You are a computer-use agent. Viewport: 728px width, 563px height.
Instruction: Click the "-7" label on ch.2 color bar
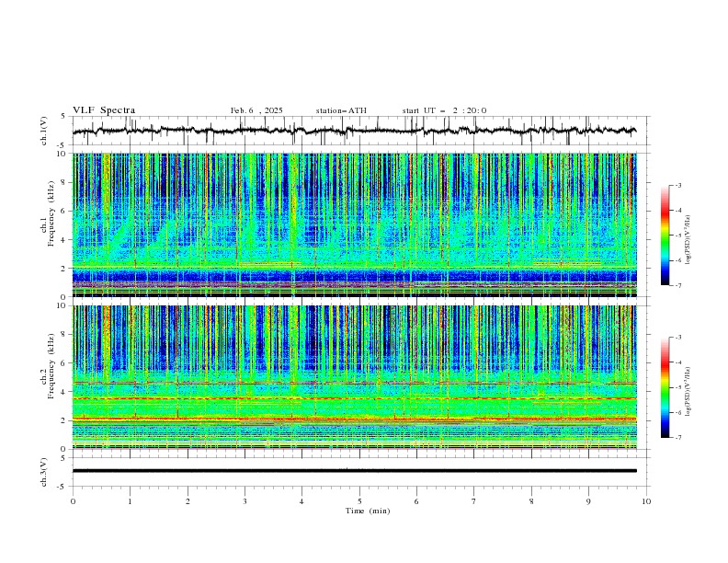678,438
